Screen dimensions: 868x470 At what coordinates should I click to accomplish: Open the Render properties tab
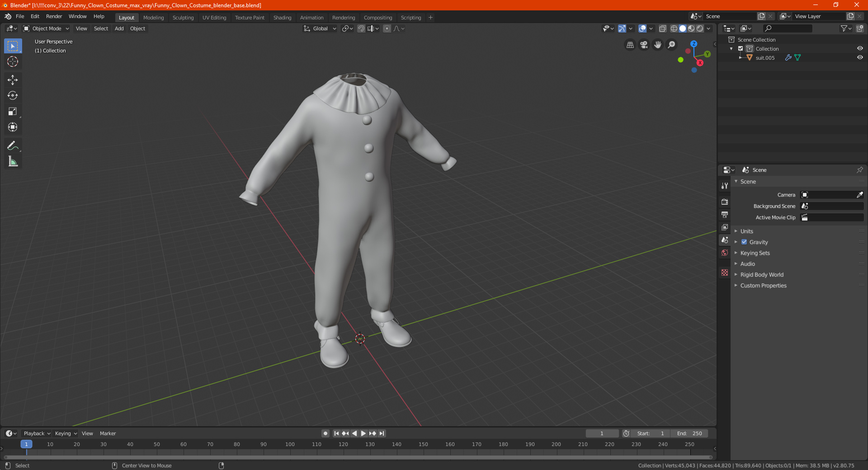pyautogui.click(x=725, y=202)
